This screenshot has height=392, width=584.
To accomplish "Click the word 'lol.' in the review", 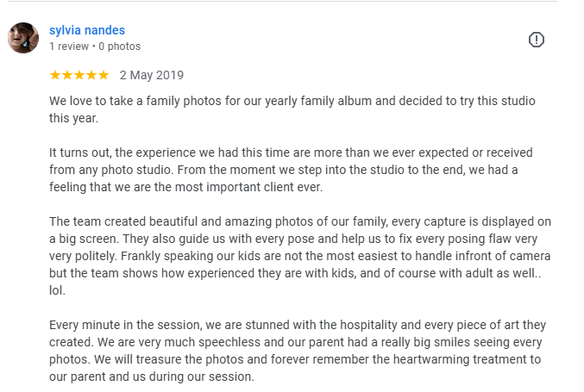I will point(59,291).
